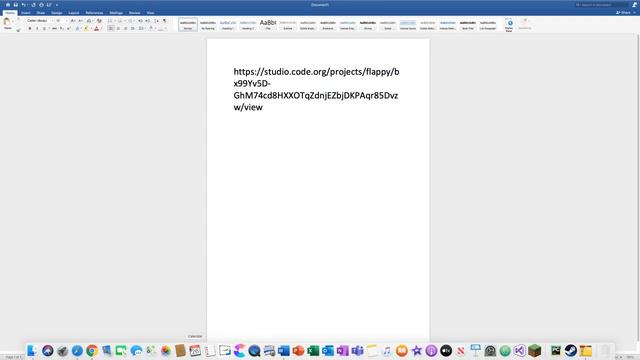Open Word home start screen icon
640x360 pixels.
8,5
